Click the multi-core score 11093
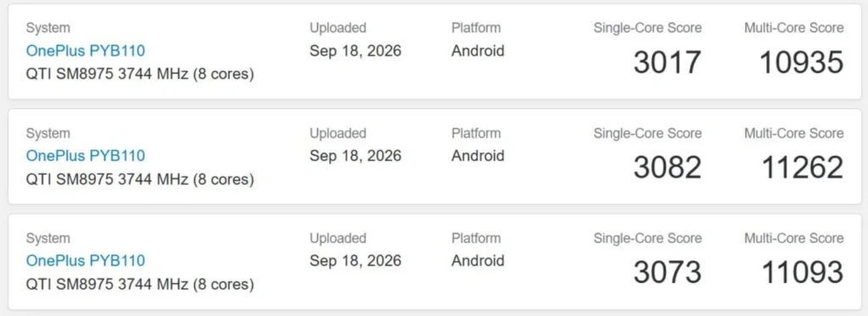Image resolution: width=868 pixels, height=316 pixels. click(x=803, y=272)
